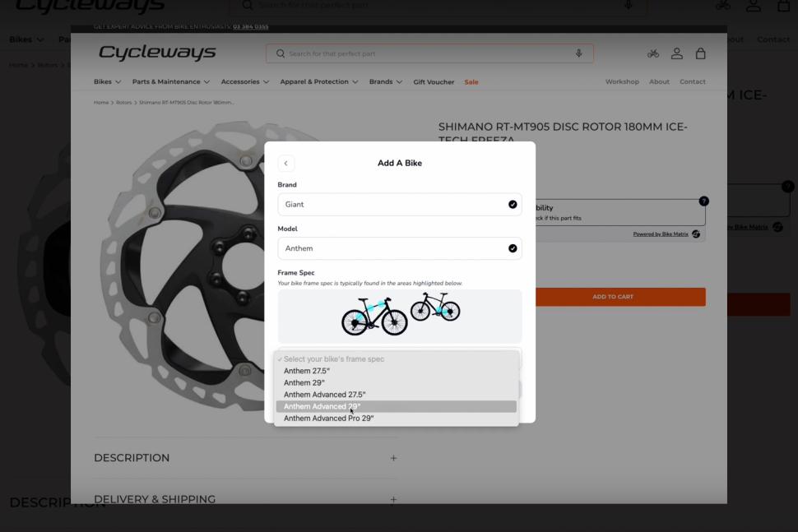The width and height of the screenshot is (798, 532).
Task: Call the 03 384 0355 phone link
Action: coord(250,26)
